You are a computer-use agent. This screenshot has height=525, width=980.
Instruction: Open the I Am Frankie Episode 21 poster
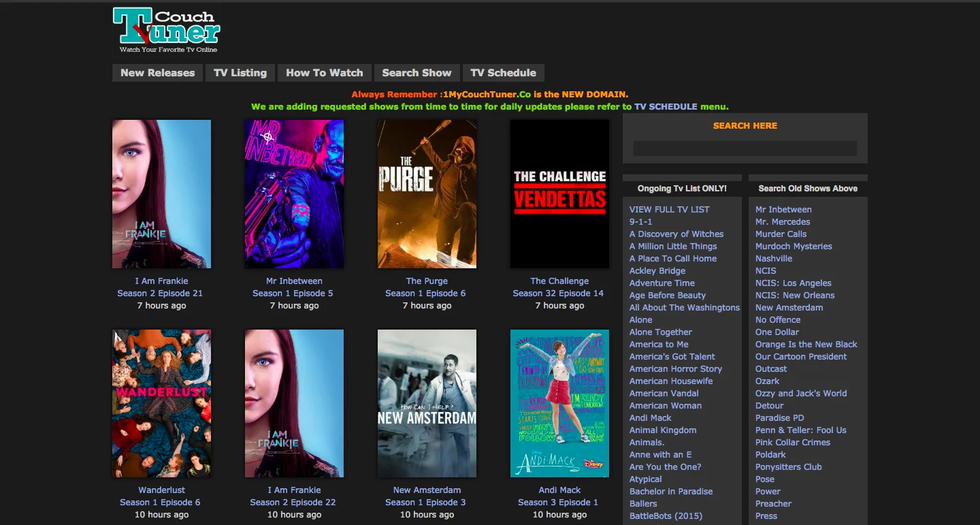click(161, 194)
